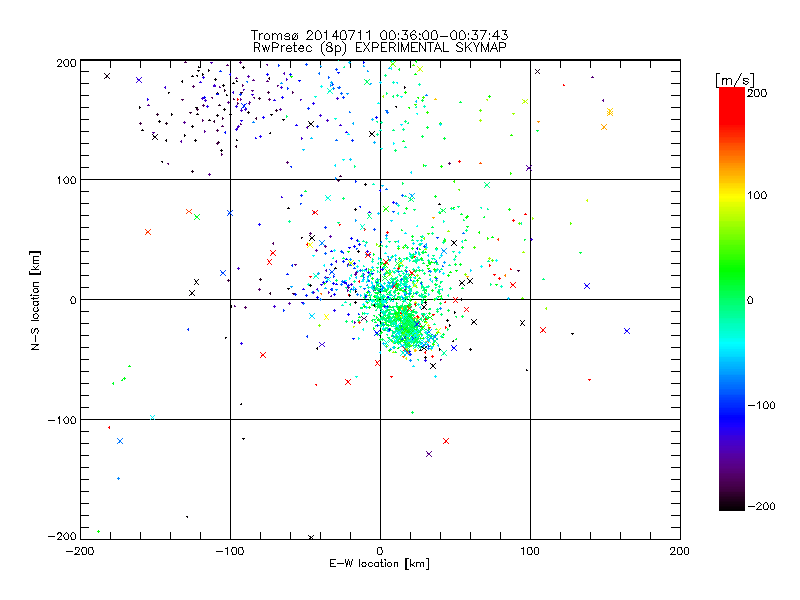Click the colorbar tick label '100'

pyautogui.click(x=757, y=195)
